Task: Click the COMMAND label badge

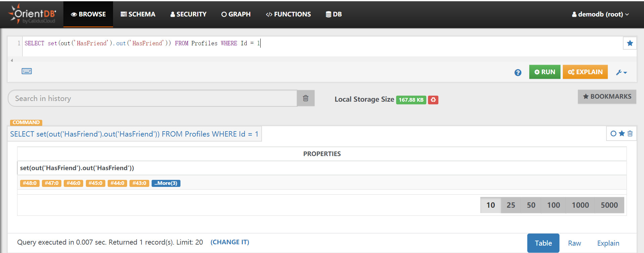Action: (26, 122)
